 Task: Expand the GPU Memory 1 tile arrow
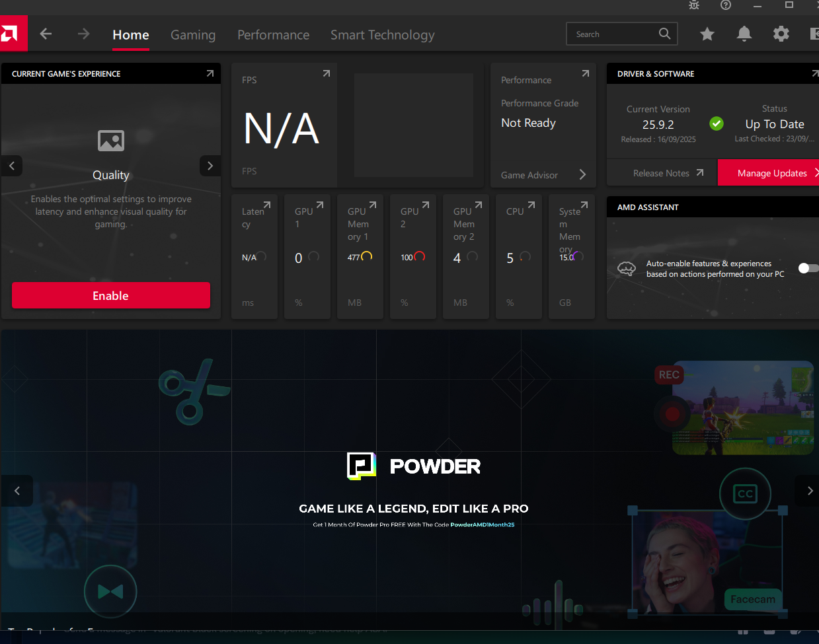pyautogui.click(x=373, y=205)
